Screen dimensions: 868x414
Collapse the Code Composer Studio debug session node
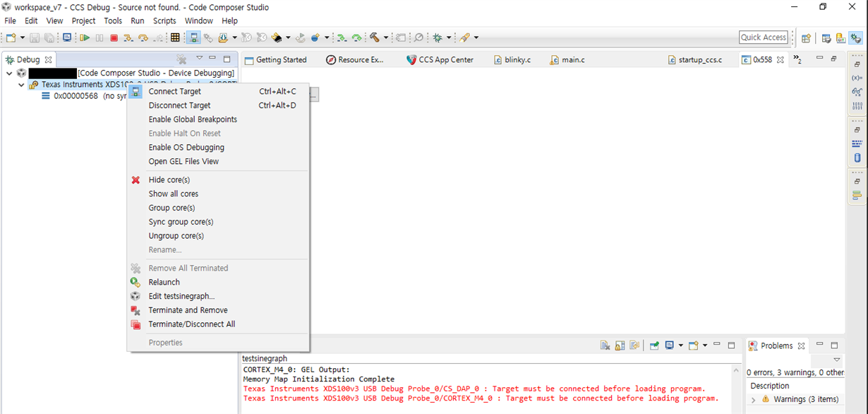pos(9,73)
